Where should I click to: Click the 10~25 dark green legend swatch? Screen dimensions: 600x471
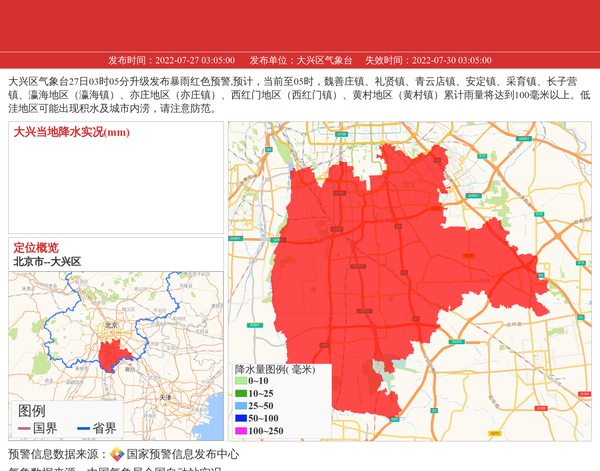click(240, 394)
